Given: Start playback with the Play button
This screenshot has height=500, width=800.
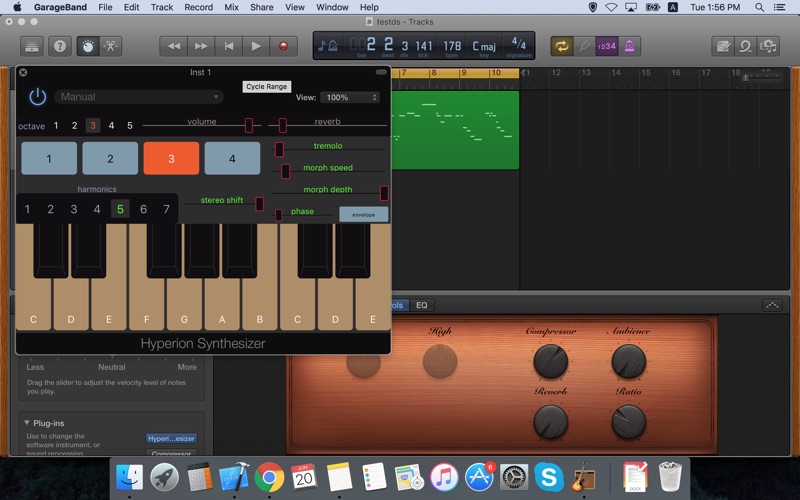Looking at the screenshot, I should [x=256, y=46].
